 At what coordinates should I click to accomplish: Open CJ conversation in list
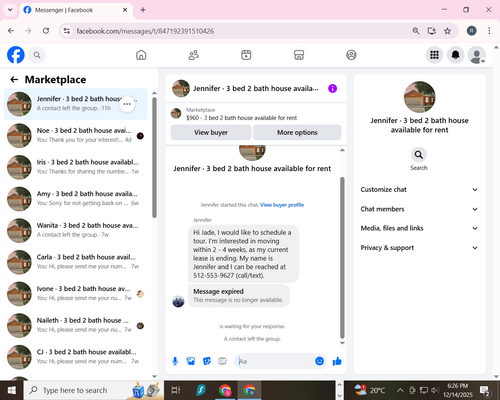coord(75,357)
